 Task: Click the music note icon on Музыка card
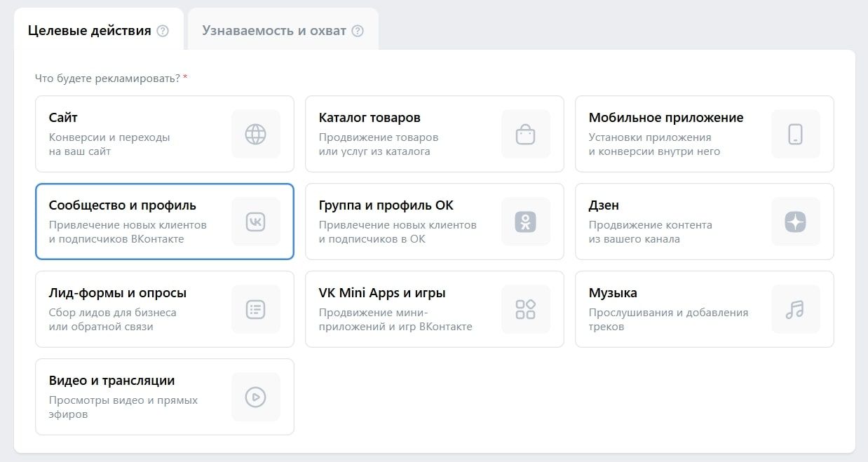click(796, 309)
